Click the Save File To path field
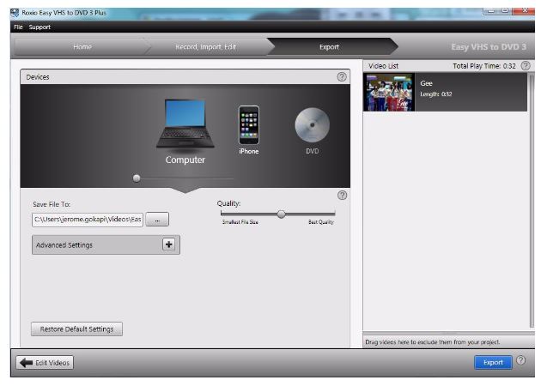Screen dimensions: 547x392 coord(88,220)
